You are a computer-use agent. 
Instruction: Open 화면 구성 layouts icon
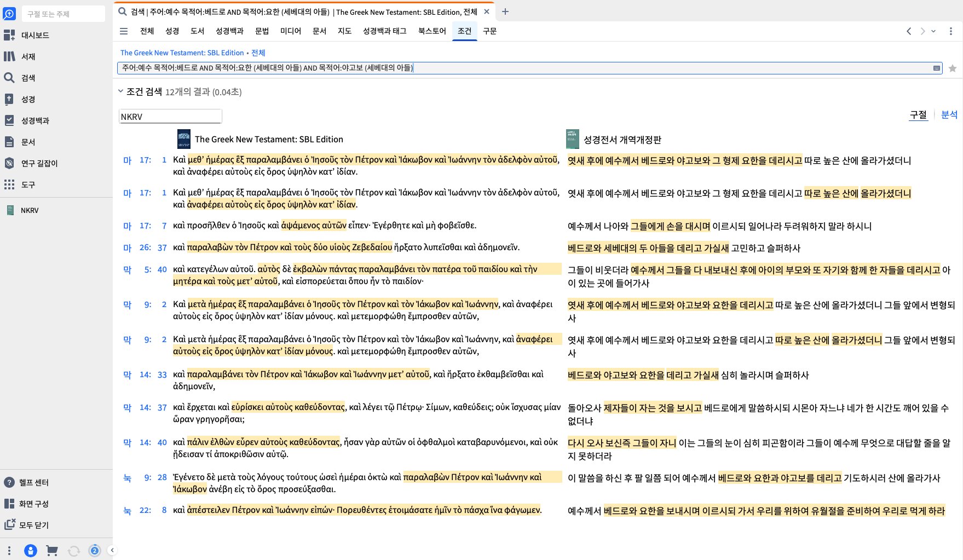[x=9, y=504]
